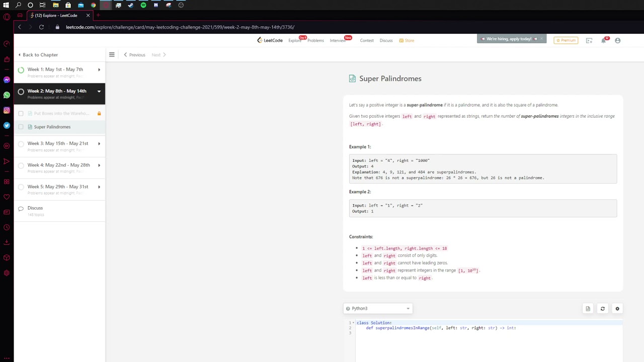The image size is (644, 362).
Task: Open the Interview menu item
Action: click(x=338, y=40)
